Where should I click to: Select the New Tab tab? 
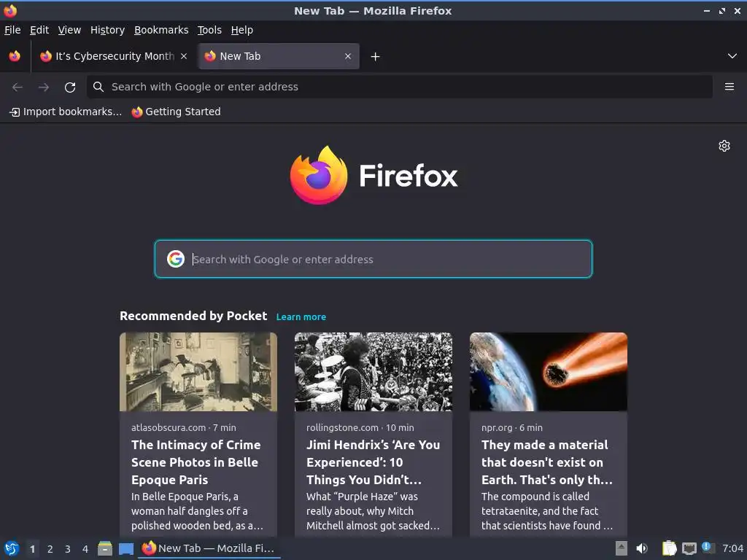279,56
